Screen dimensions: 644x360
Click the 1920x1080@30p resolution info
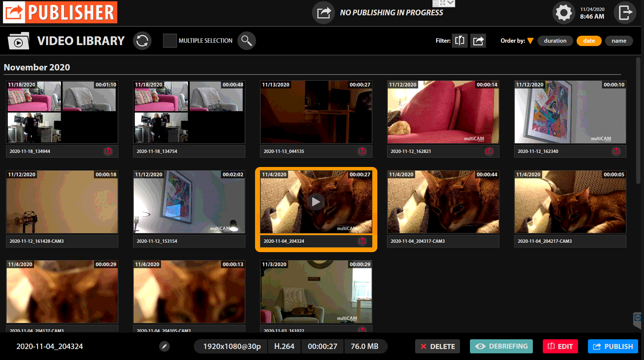coord(232,346)
